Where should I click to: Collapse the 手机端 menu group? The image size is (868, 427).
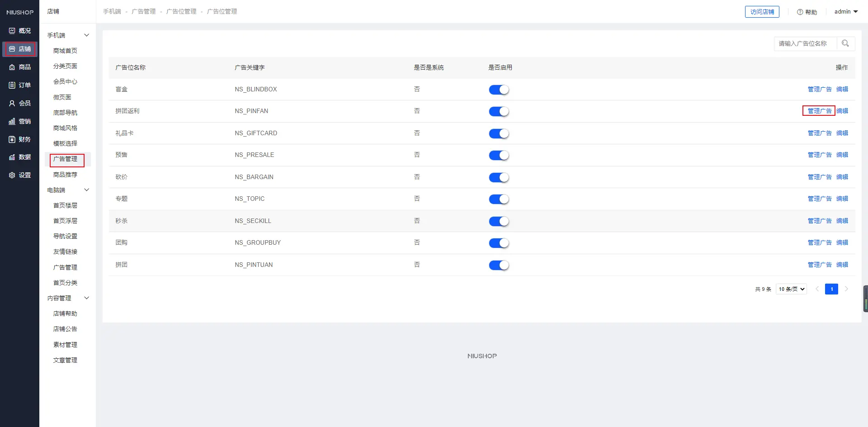coord(86,35)
